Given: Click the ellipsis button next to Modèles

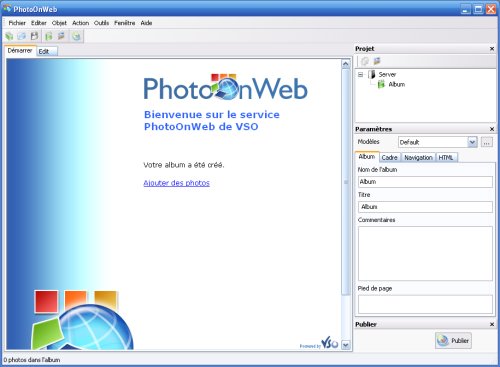Looking at the screenshot, I should tap(487, 142).
